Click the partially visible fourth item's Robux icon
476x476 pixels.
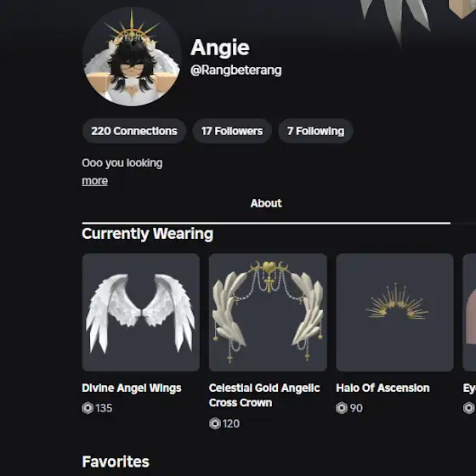[469, 408]
